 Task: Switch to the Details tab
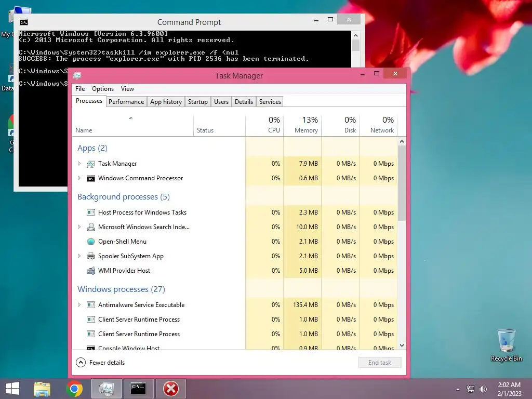[x=244, y=102]
